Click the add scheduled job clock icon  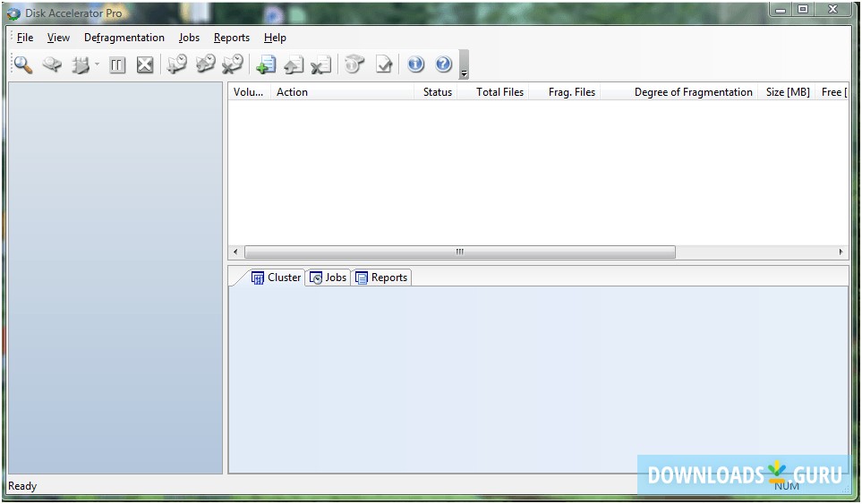pyautogui.click(x=177, y=64)
